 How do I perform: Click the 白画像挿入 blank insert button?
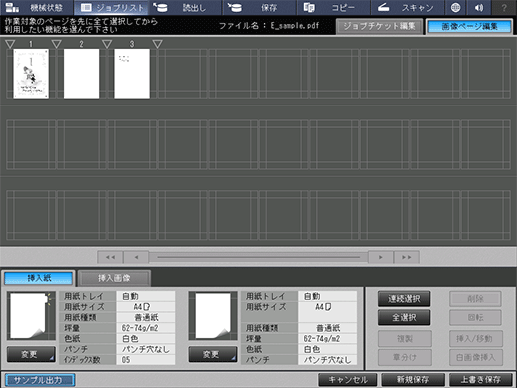tap(475, 357)
